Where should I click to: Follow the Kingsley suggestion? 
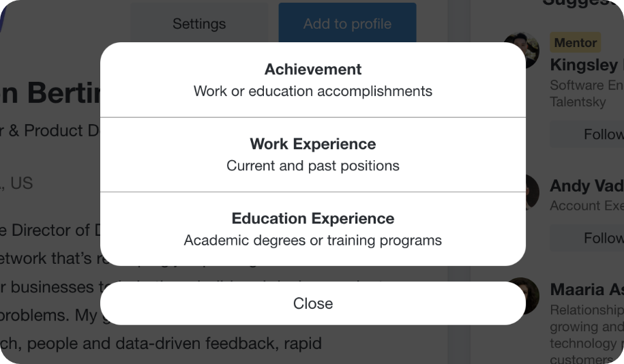pos(587,134)
